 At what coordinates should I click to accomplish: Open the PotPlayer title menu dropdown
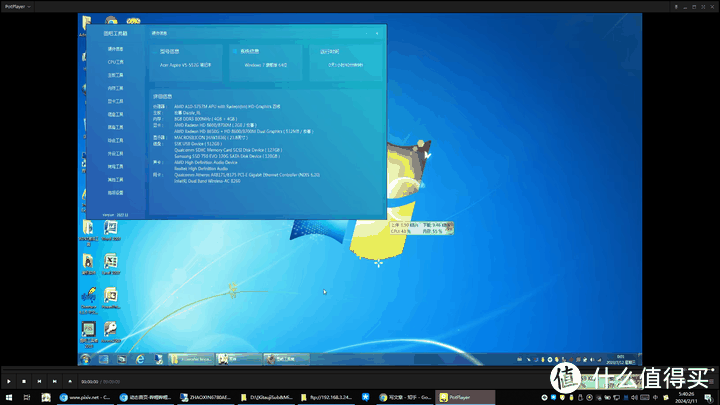tap(20, 5)
